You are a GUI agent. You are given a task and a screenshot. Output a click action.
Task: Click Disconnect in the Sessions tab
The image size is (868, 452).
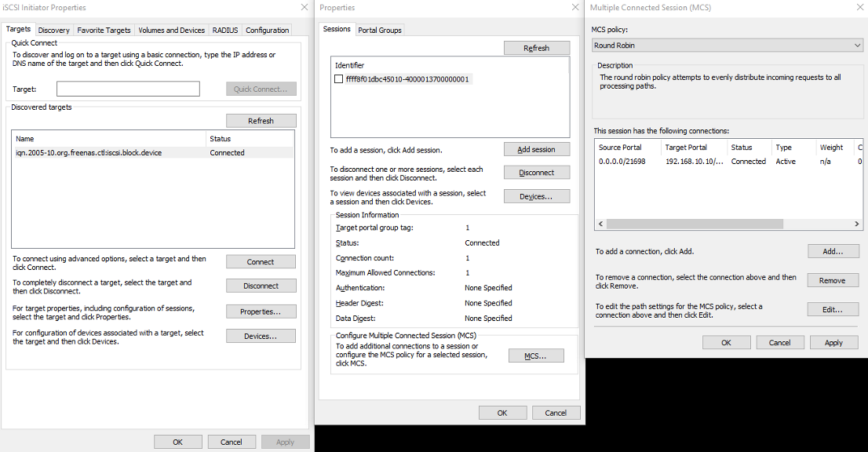click(x=536, y=173)
